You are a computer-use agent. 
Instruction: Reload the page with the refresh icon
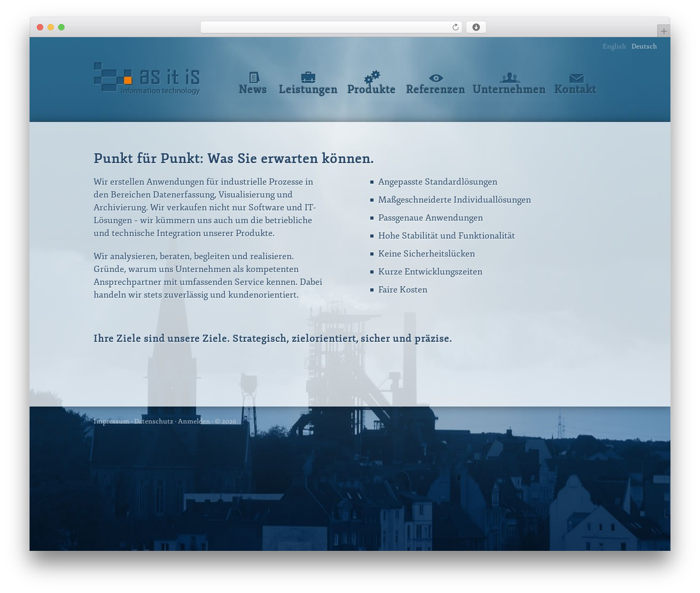click(x=455, y=27)
